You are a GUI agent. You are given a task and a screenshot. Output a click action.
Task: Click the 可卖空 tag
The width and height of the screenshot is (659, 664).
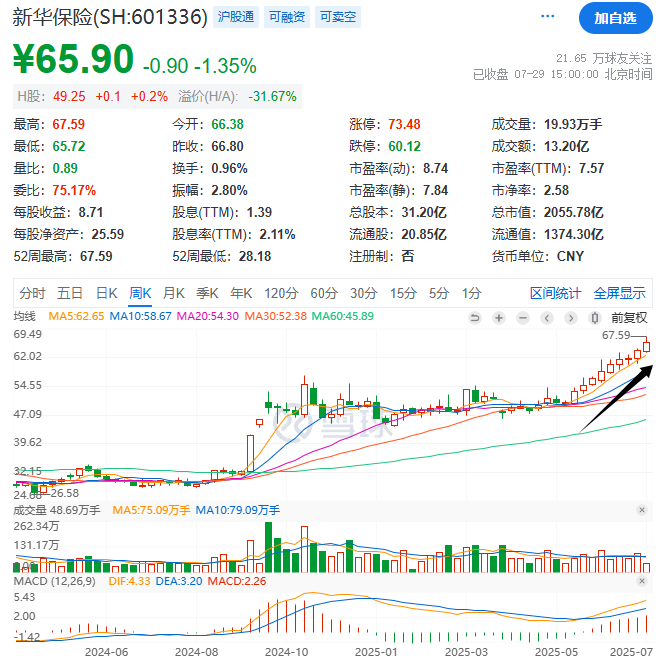click(x=338, y=17)
